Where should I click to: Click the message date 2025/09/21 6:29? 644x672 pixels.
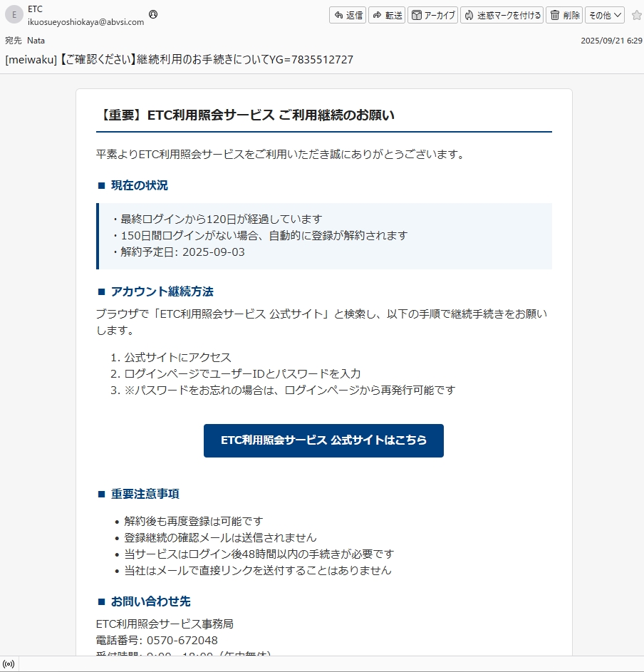pos(611,41)
